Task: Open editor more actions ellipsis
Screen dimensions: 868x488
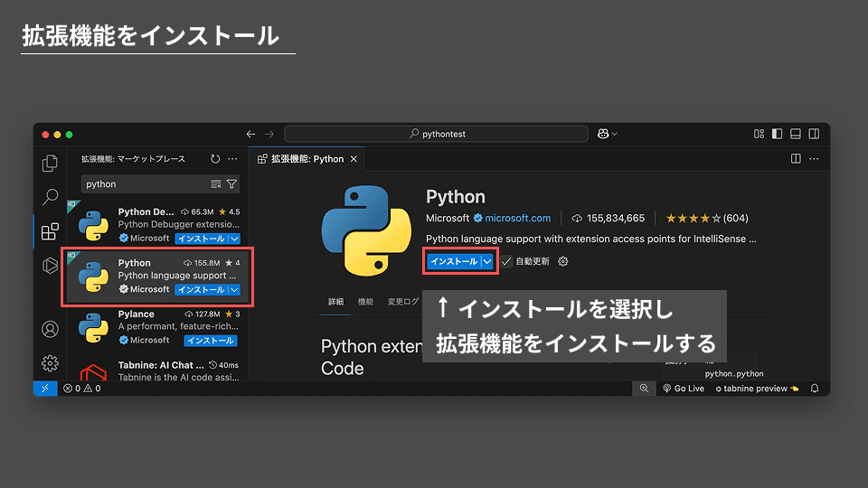Action: 814,159
